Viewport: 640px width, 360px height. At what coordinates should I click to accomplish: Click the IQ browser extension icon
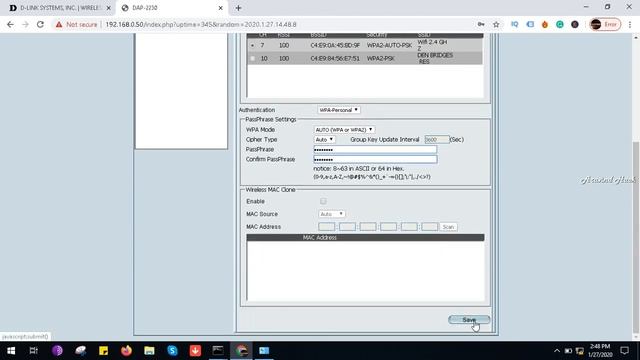pos(515,24)
